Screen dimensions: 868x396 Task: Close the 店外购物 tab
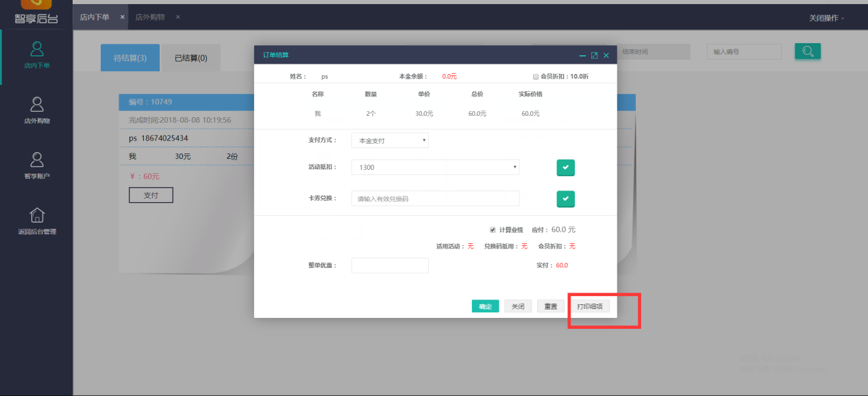pos(178,17)
